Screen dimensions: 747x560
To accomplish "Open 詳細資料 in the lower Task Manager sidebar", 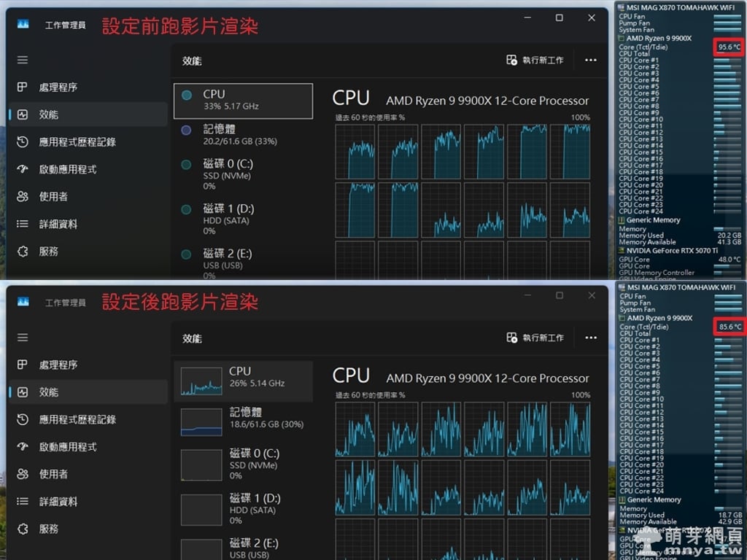I will coord(58,502).
